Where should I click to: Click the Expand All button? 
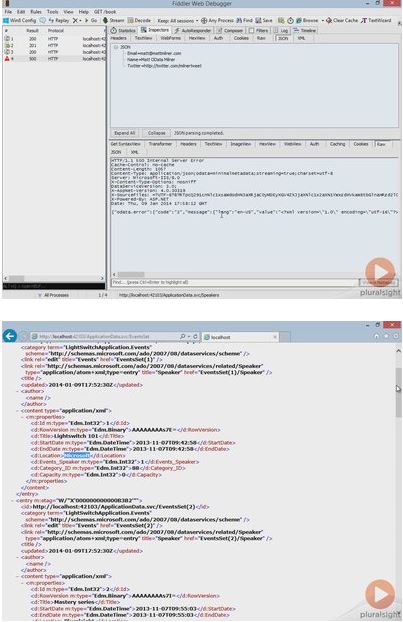125,133
